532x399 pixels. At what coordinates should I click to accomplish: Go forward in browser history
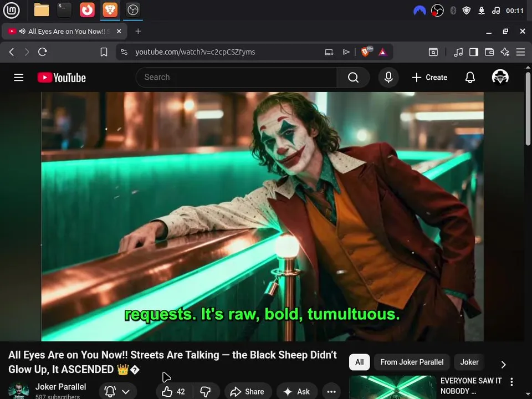27,52
